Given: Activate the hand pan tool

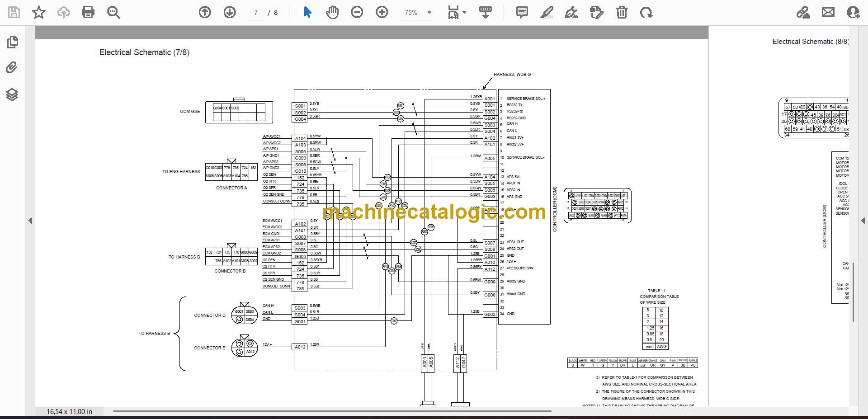Looking at the screenshot, I should [332, 12].
